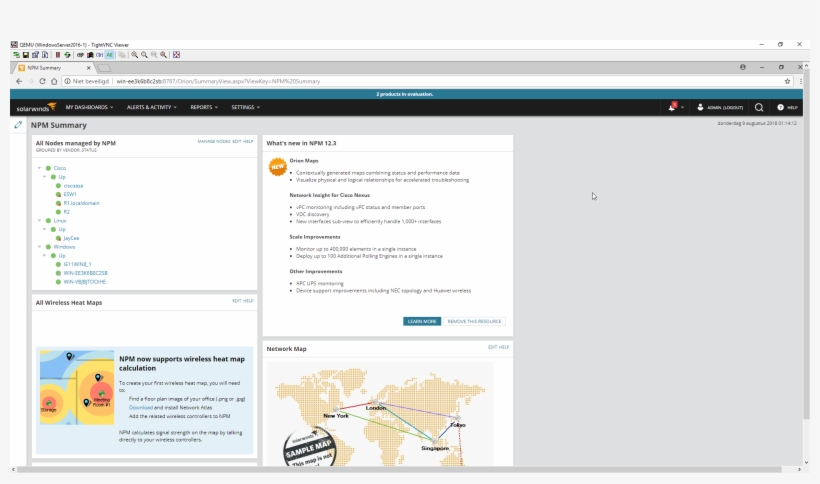820x484 pixels.
Task: Open the R1.localdomain node
Action: point(82,203)
